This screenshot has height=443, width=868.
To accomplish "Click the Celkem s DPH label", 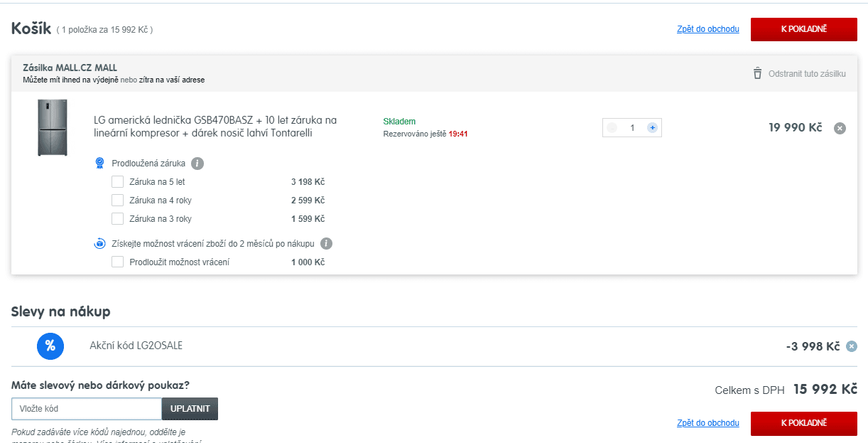I will click(749, 390).
